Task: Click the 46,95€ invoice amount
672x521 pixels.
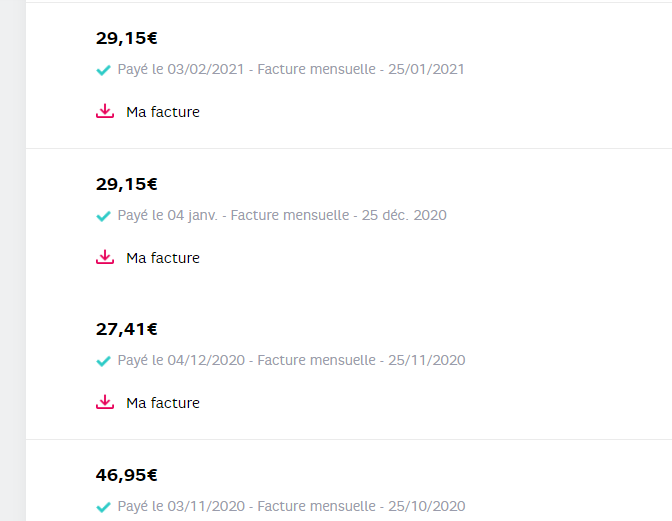Action: point(127,475)
